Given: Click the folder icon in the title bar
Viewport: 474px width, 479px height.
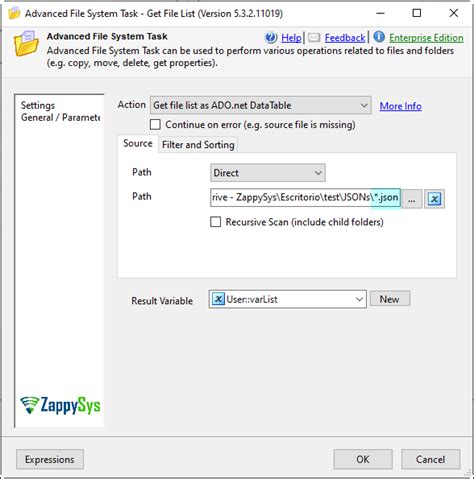Looking at the screenshot, I should [14, 13].
